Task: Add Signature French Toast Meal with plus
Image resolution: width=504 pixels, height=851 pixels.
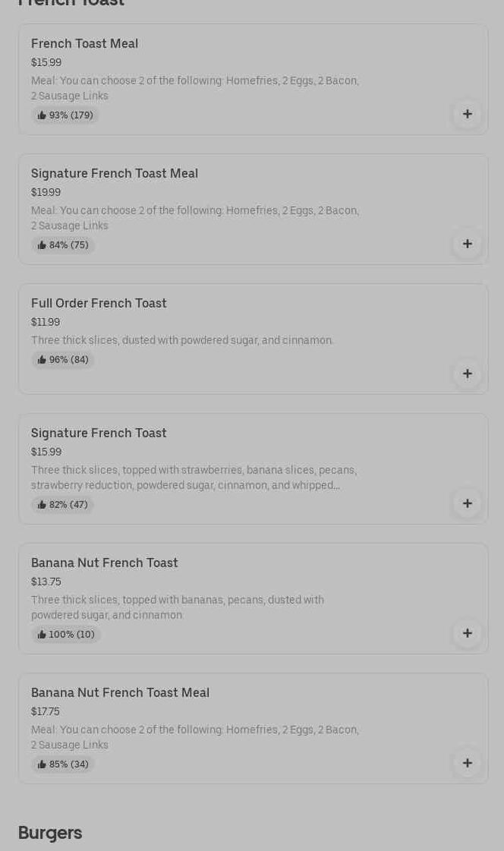Action: click(x=467, y=244)
